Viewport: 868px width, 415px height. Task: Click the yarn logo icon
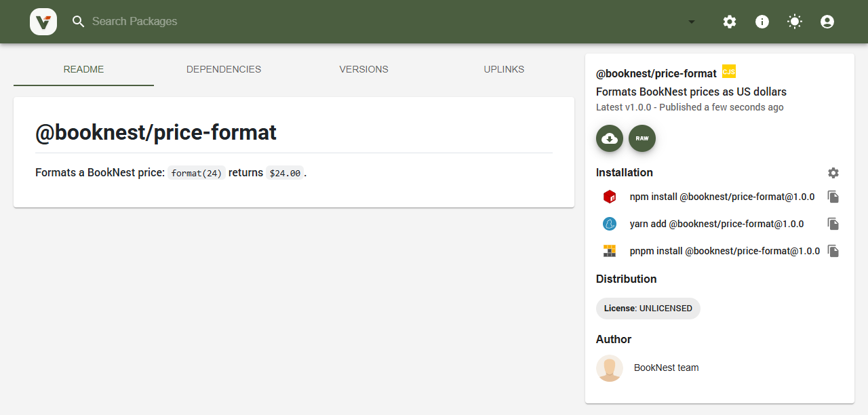[x=610, y=224]
